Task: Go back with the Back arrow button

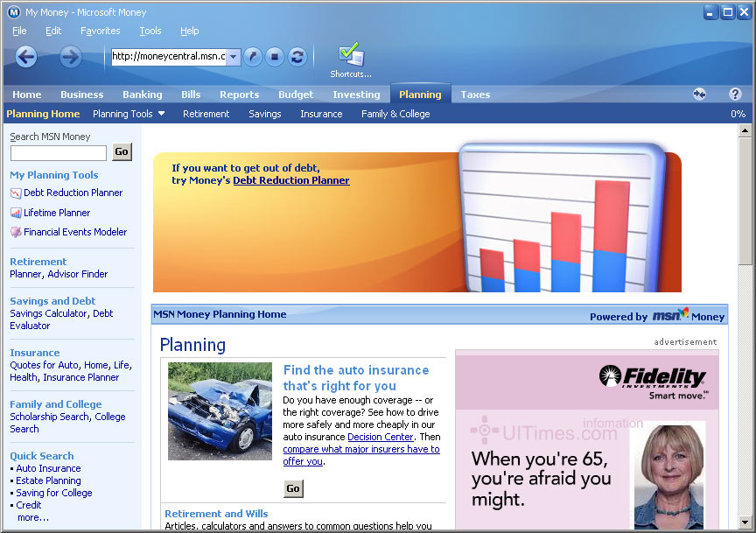Action: coord(26,57)
